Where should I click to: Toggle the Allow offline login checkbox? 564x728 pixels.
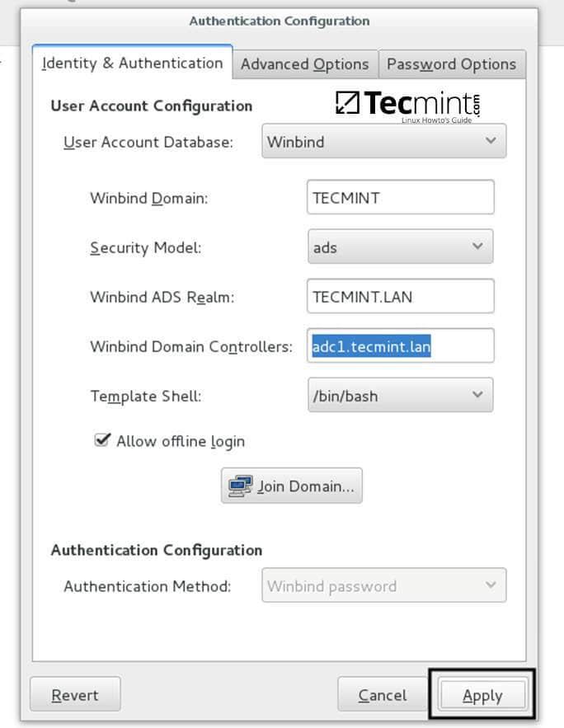(102, 440)
